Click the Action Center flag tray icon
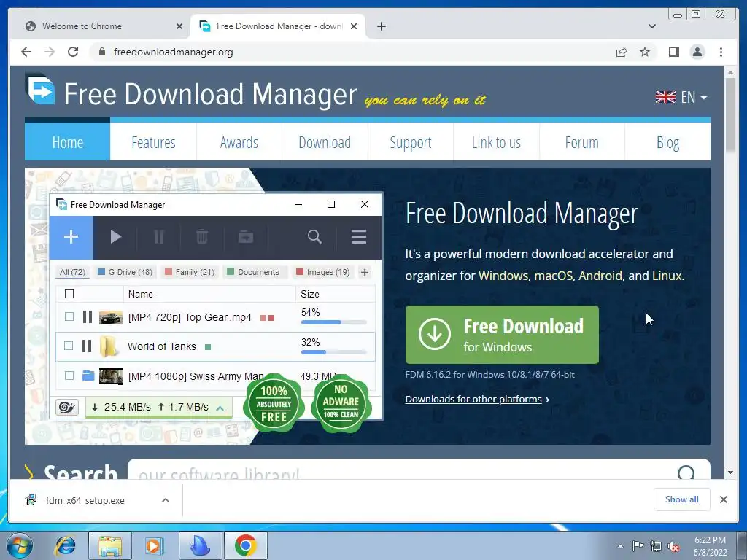747x560 pixels. 638,546
